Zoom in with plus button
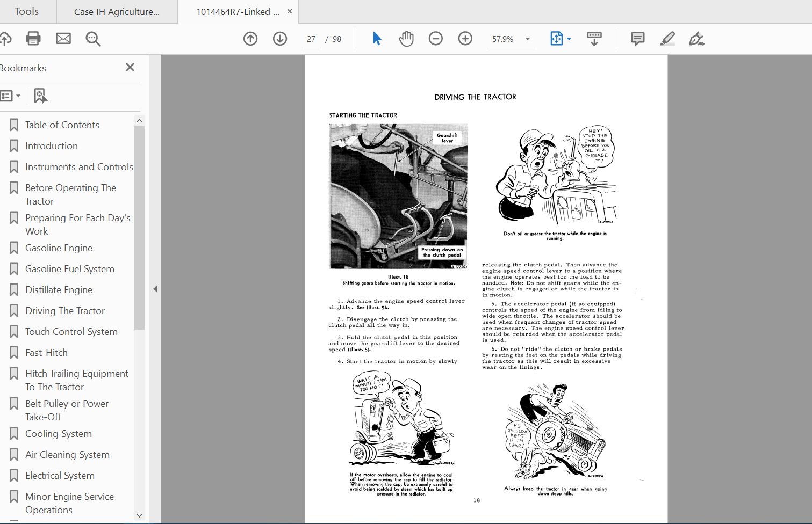 465,39
